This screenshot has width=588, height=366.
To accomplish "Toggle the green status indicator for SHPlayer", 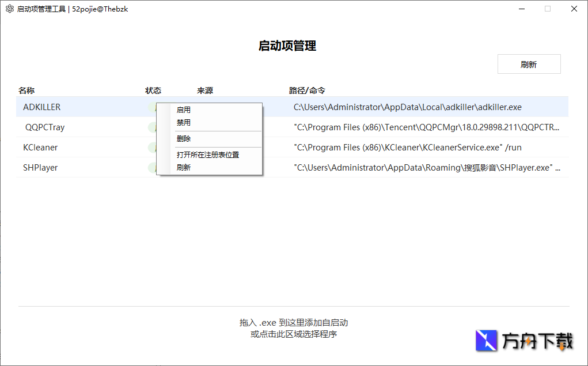I will [153, 167].
